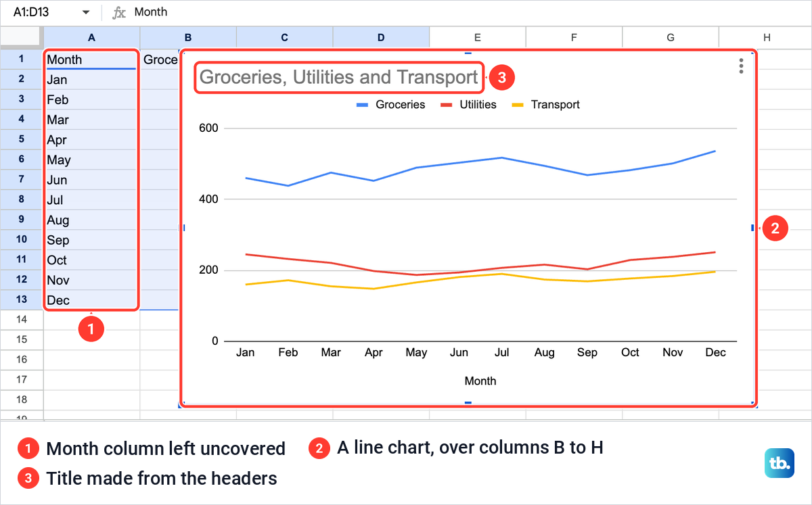Select column B header
Image resolution: width=812 pixels, height=505 pixels.
pos(188,38)
